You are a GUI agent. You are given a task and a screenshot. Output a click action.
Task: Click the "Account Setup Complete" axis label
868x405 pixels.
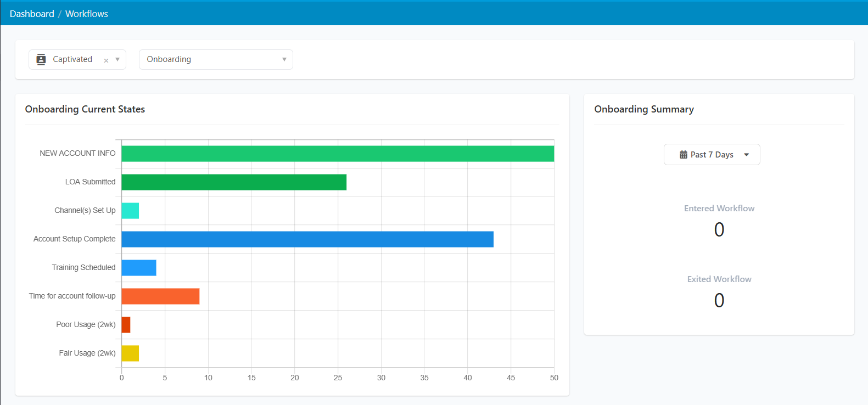click(75, 239)
